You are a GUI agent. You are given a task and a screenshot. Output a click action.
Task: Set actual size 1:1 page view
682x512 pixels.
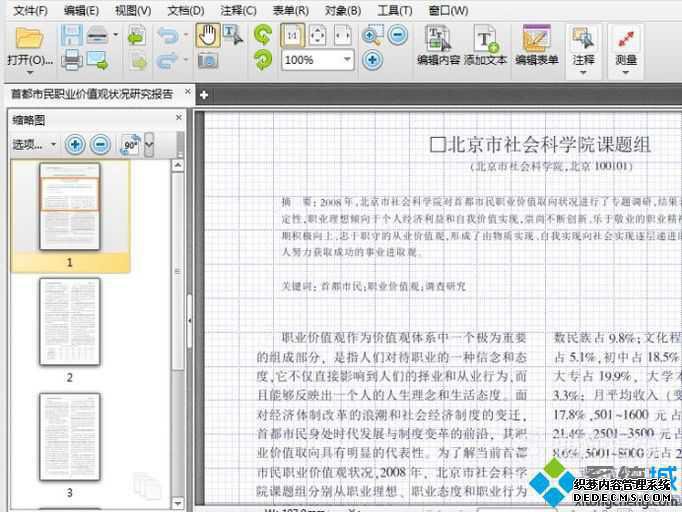pos(292,35)
